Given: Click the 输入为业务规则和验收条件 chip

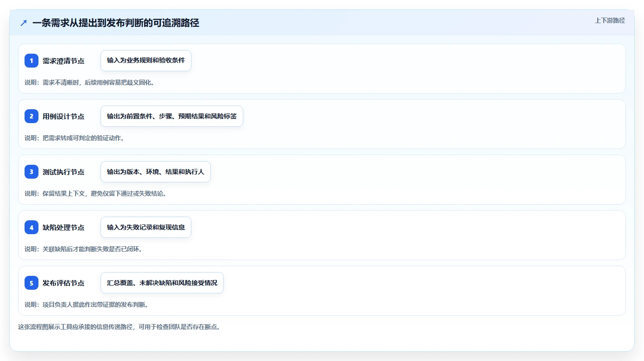Looking at the screenshot, I should tap(146, 61).
